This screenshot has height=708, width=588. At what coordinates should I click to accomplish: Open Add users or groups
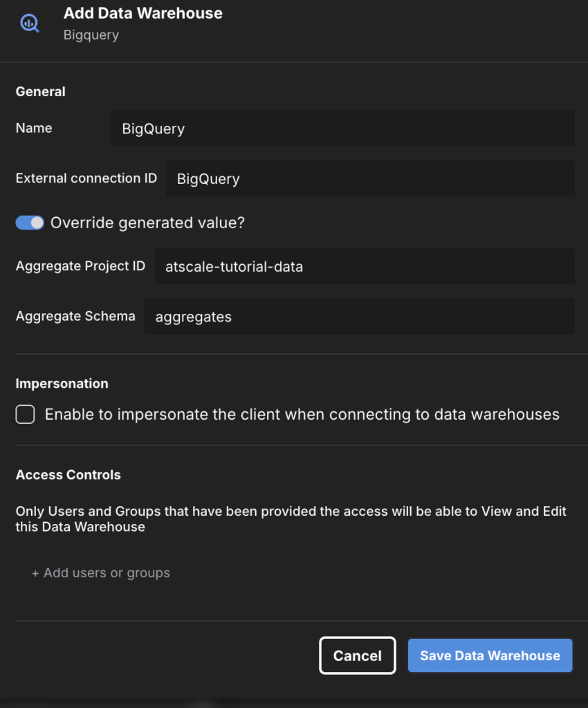[101, 573]
